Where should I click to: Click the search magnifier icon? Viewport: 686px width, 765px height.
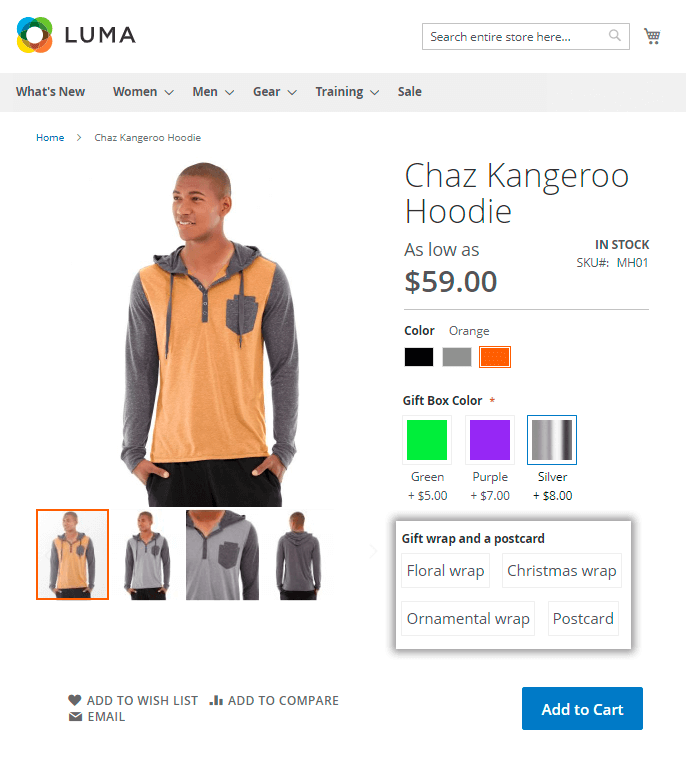point(615,36)
